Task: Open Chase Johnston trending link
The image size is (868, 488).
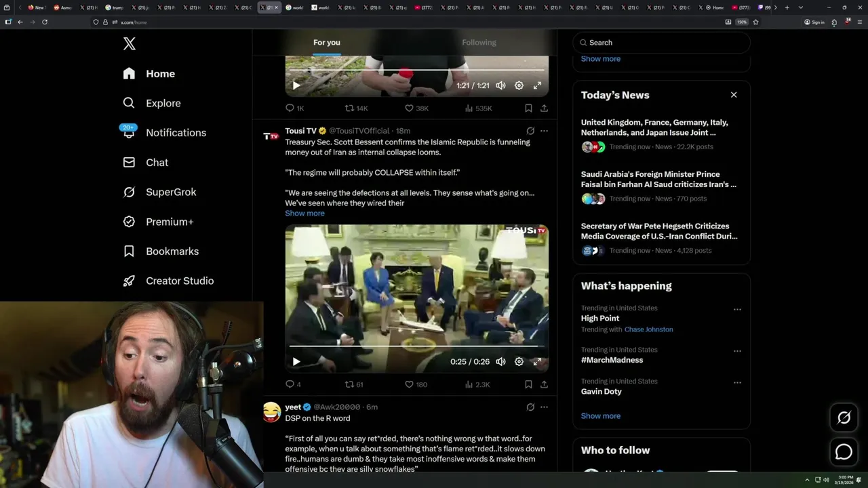Action: (x=649, y=329)
